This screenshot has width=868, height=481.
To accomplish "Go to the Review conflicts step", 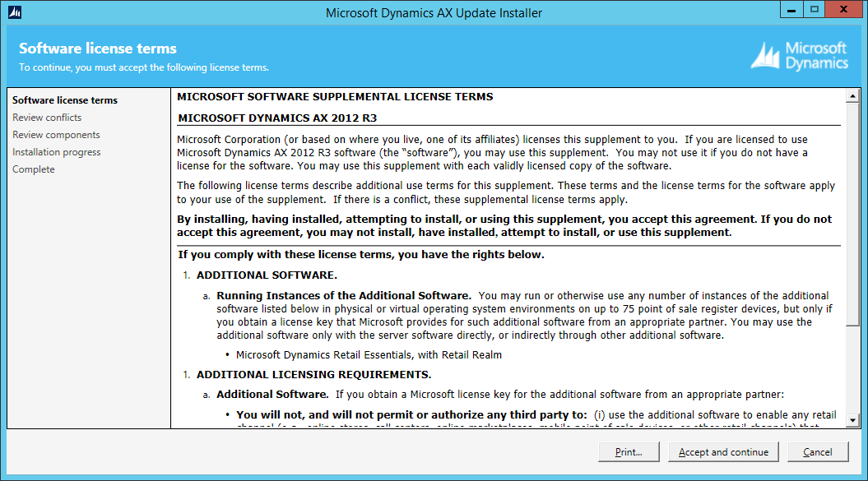I will pyautogui.click(x=47, y=118).
